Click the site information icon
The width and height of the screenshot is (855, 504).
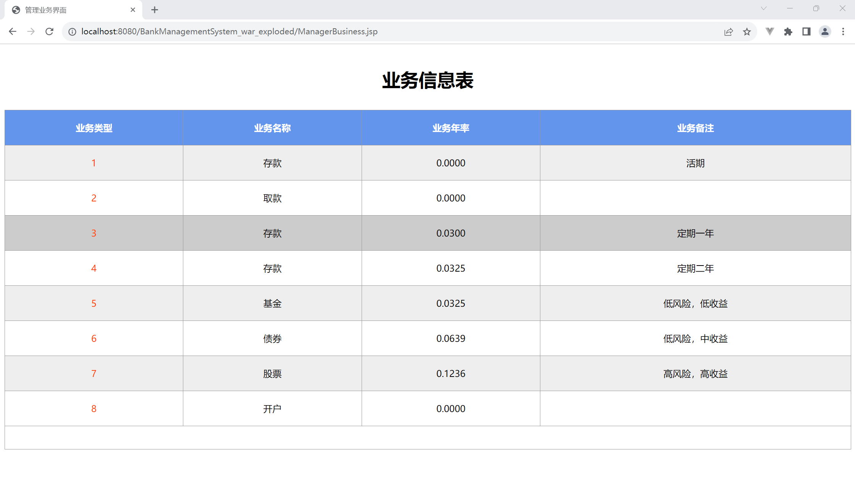click(72, 32)
